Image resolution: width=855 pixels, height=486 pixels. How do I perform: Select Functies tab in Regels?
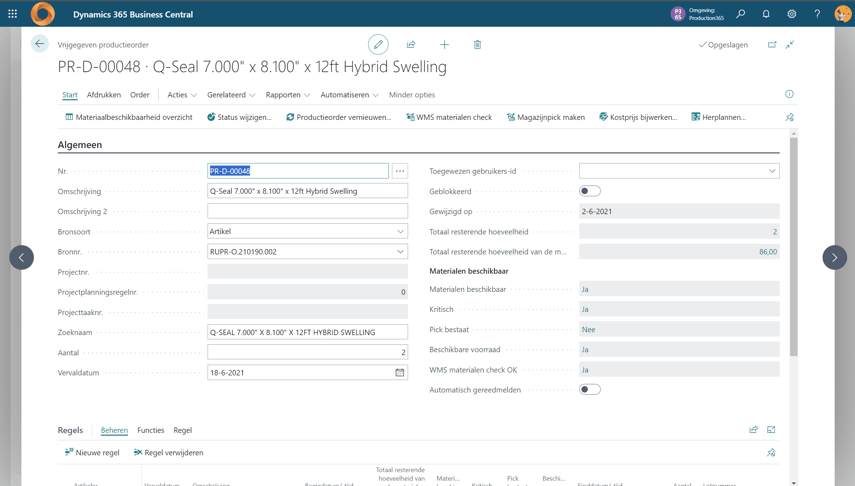coord(150,430)
